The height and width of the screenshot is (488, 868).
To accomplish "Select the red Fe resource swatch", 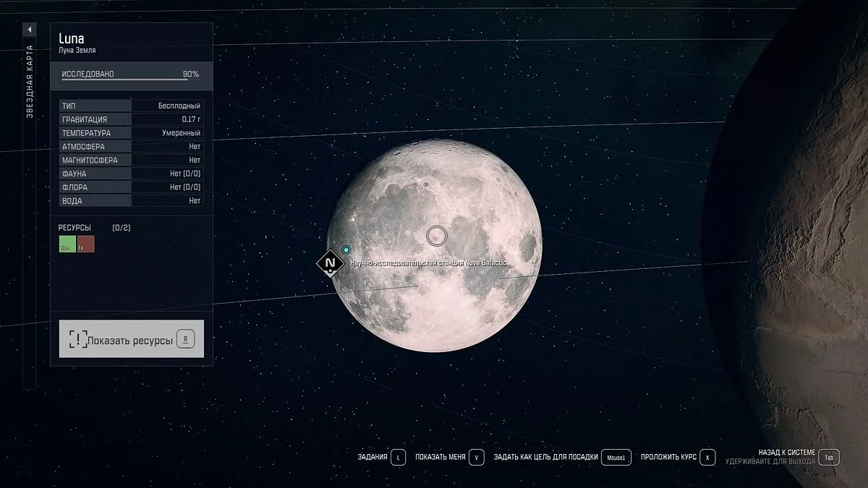I will tap(86, 244).
